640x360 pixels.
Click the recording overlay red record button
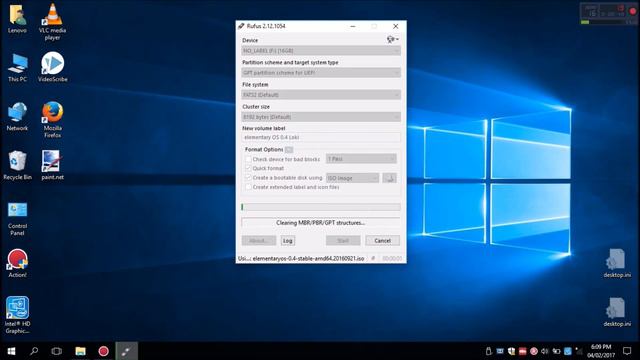[x=632, y=11]
